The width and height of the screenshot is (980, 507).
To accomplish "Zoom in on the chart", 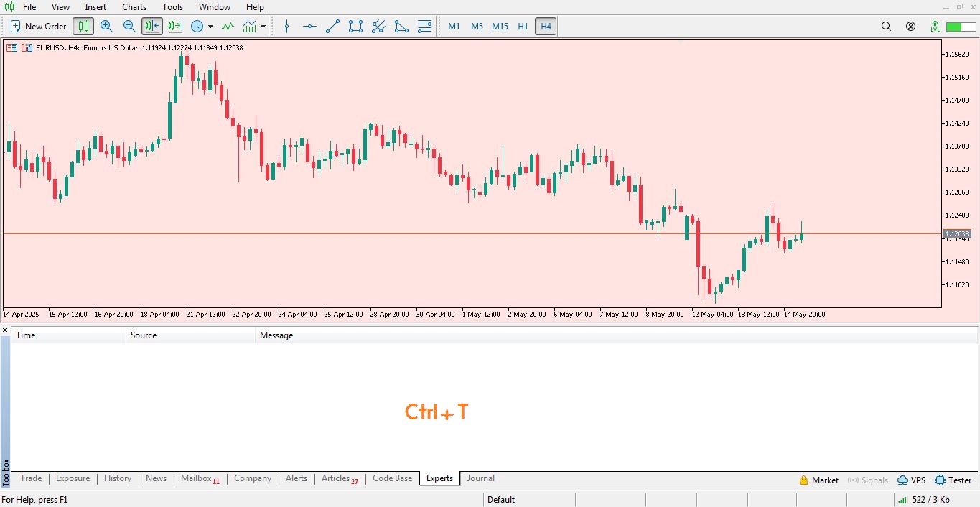I will 106,27.
